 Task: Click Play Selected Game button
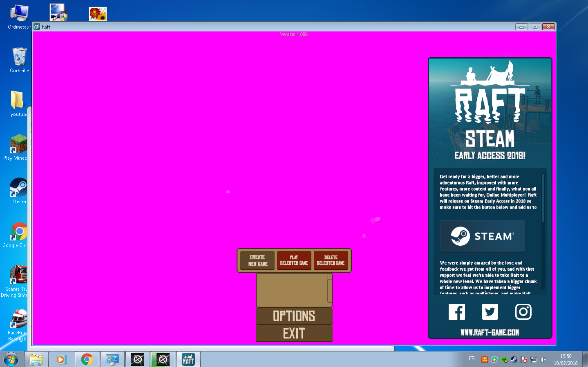click(294, 260)
